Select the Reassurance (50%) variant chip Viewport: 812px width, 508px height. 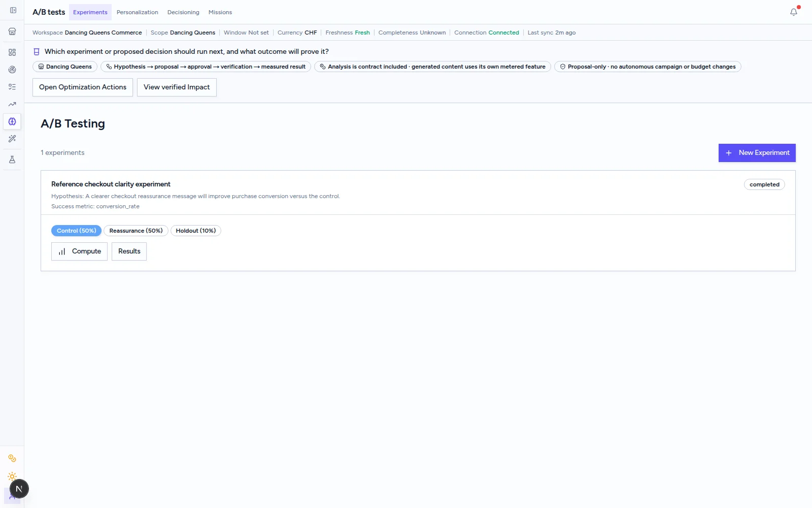tap(136, 231)
